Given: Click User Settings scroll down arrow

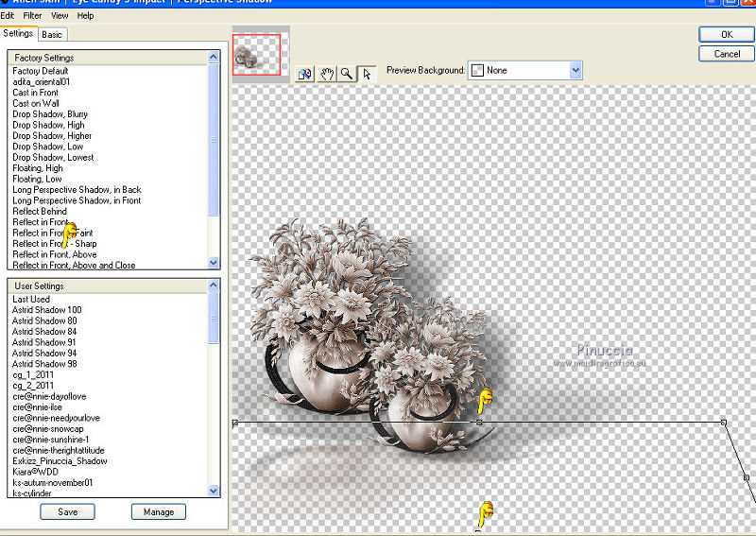Looking at the screenshot, I should click(214, 492).
